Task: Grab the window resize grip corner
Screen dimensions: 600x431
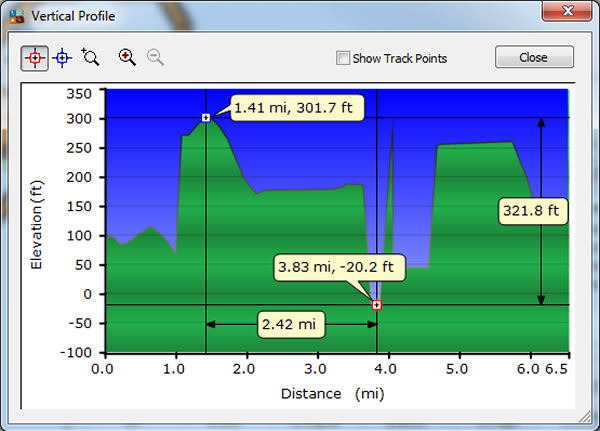Action: point(585,417)
